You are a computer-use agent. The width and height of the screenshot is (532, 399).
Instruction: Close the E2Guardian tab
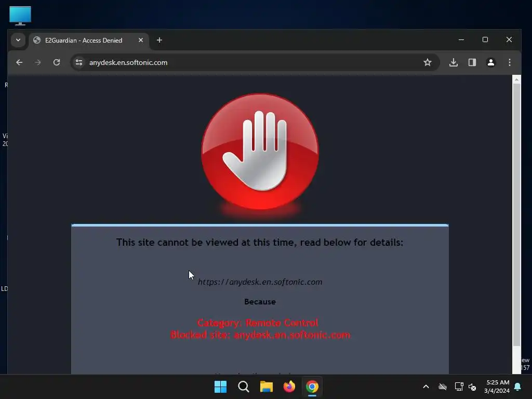click(140, 40)
